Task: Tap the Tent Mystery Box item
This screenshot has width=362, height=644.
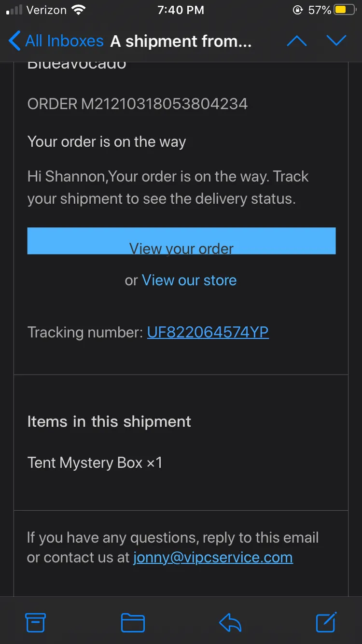Action: 95,463
